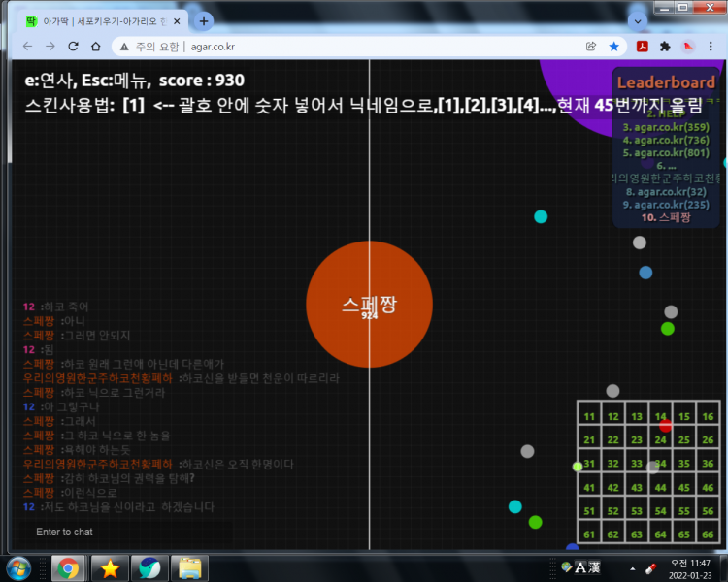
Task: Open Google Chrome from the taskbar
Action: (x=68, y=568)
